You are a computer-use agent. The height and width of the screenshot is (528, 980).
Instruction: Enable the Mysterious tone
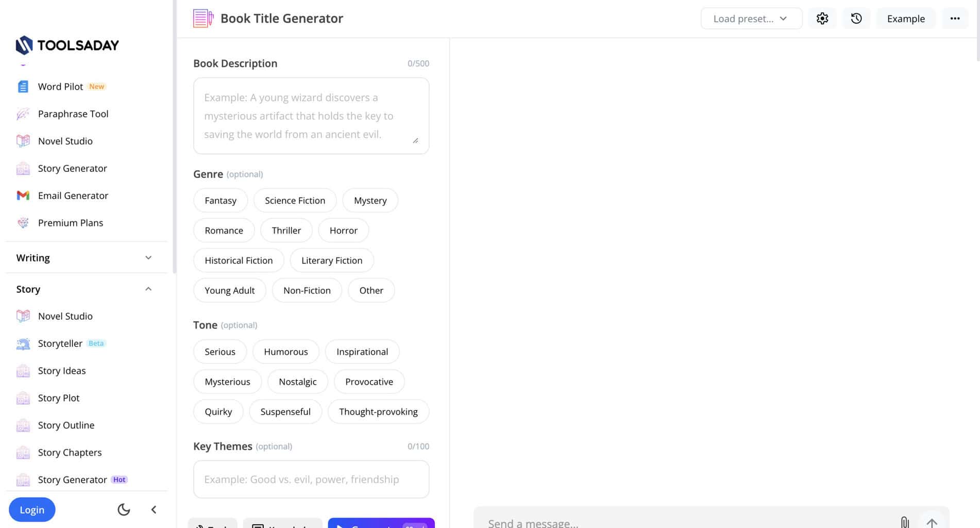pos(227,382)
